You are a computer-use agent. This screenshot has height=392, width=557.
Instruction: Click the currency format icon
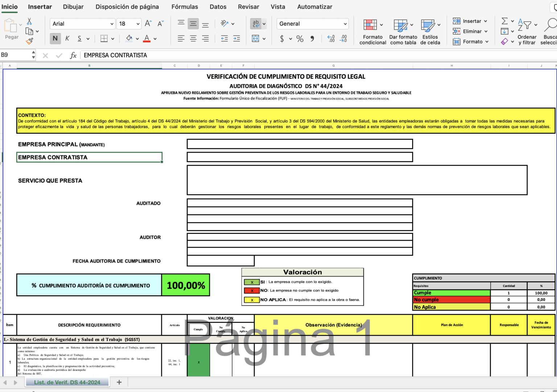point(282,38)
